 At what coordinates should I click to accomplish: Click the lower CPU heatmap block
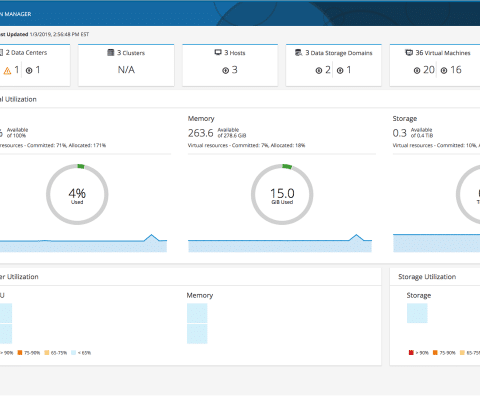click(6, 334)
